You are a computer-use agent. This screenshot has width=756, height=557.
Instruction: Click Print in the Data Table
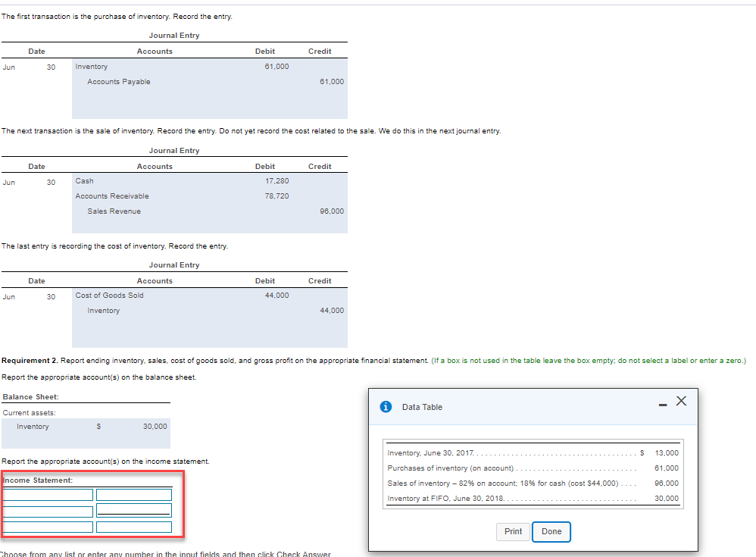point(513,531)
